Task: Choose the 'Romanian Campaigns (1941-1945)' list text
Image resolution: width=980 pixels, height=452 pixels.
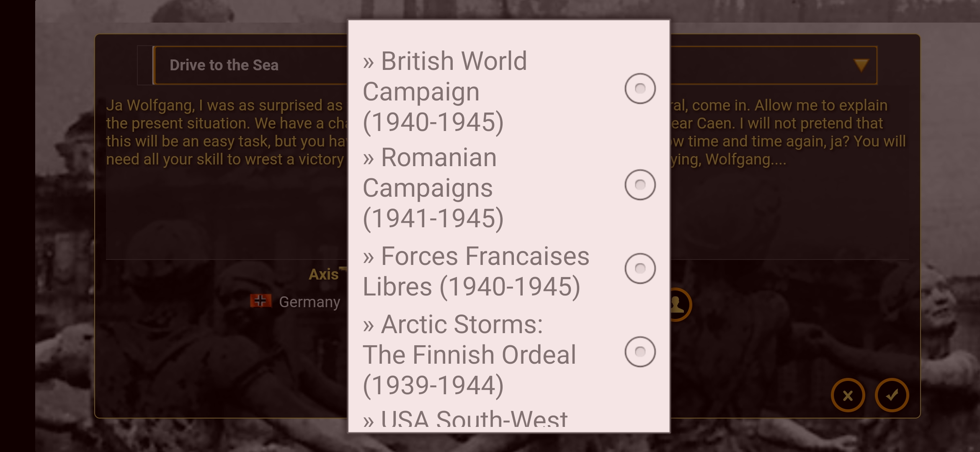Action: (433, 188)
